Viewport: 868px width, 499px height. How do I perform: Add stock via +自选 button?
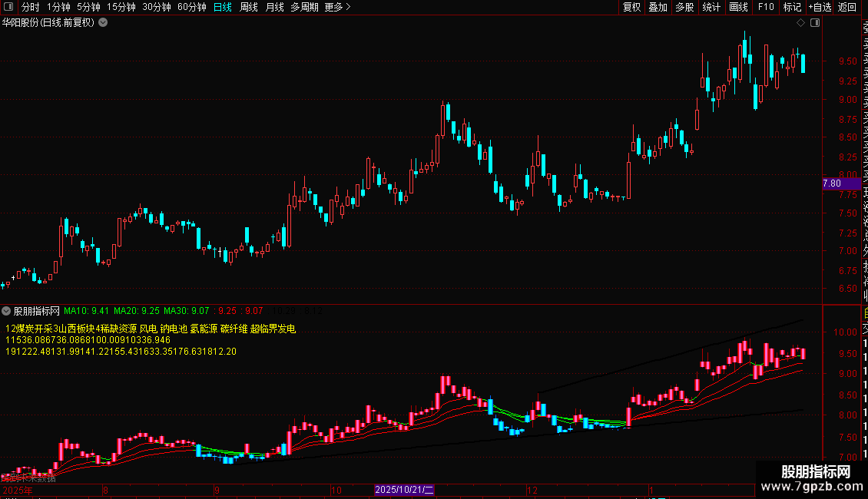(820, 7)
